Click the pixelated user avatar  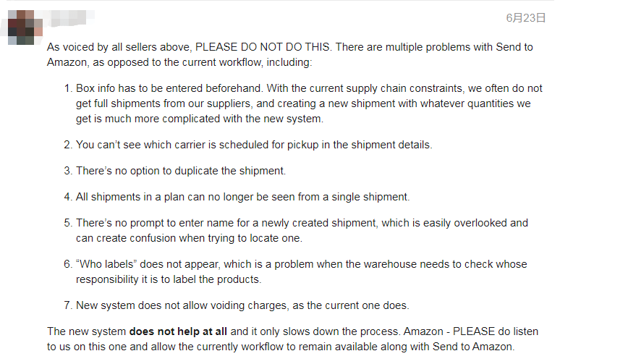pos(25,27)
